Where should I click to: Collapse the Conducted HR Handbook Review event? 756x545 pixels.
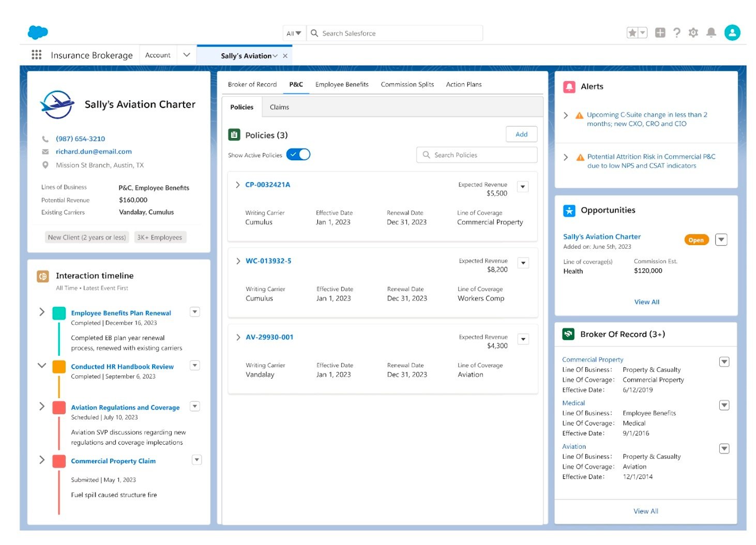pyautogui.click(x=42, y=366)
